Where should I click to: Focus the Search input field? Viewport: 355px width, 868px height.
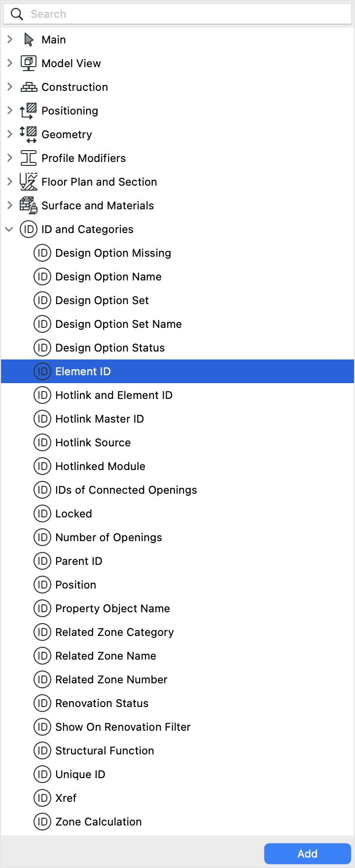(177, 14)
